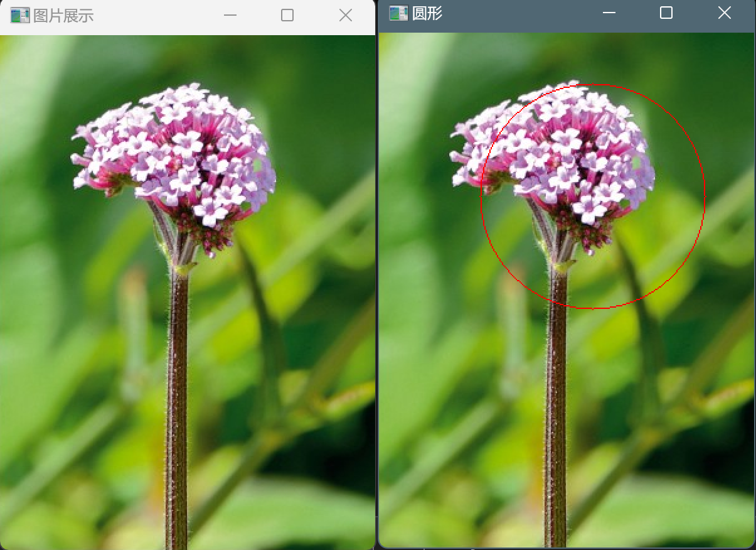Click the flower image in 圆形 window
Image resolution: width=756 pixels, height=550 pixels.
(567, 290)
